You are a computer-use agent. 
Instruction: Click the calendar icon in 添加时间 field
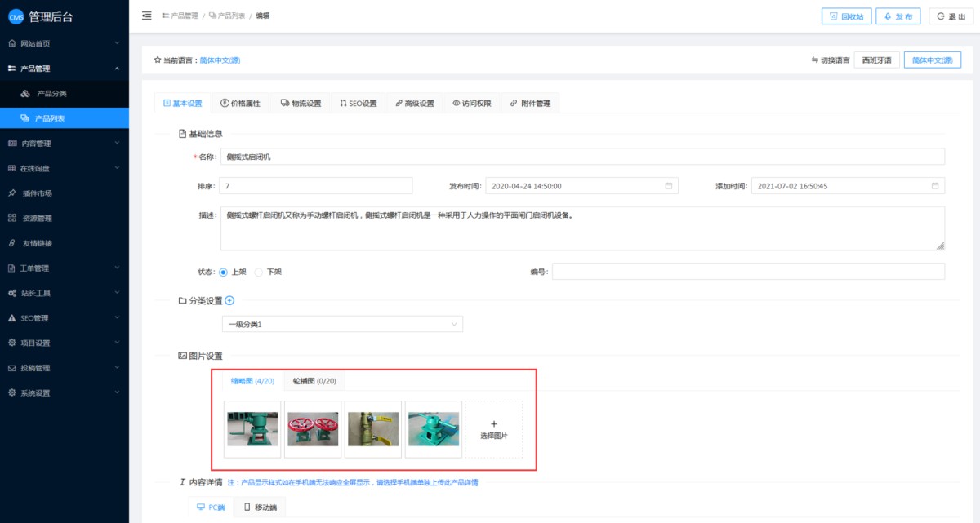point(935,186)
